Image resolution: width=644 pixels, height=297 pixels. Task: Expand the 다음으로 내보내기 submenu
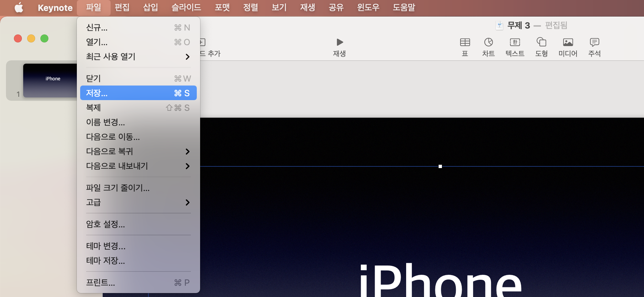click(x=138, y=166)
